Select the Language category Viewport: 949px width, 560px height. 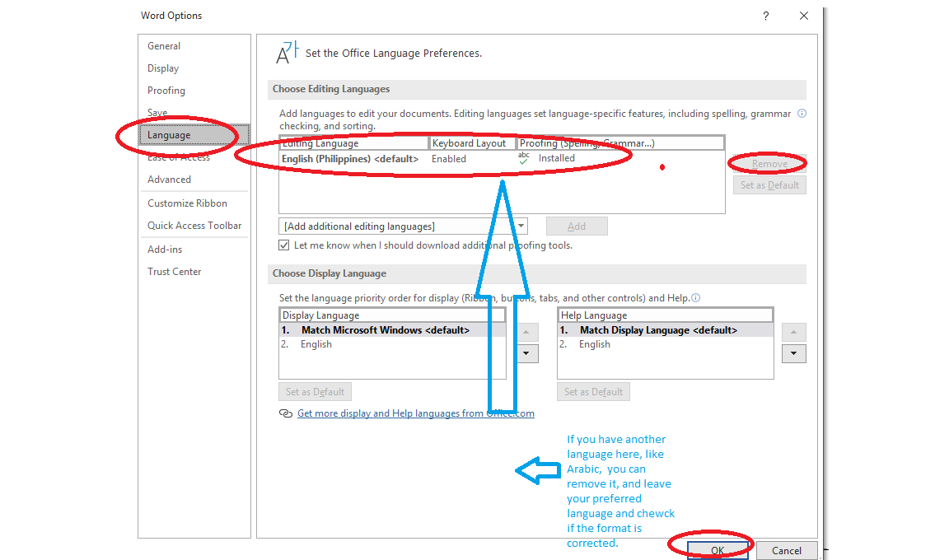[194, 135]
